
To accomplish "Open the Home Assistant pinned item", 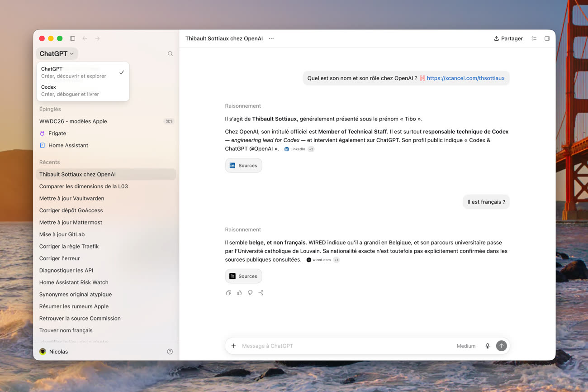I will 106,145.
